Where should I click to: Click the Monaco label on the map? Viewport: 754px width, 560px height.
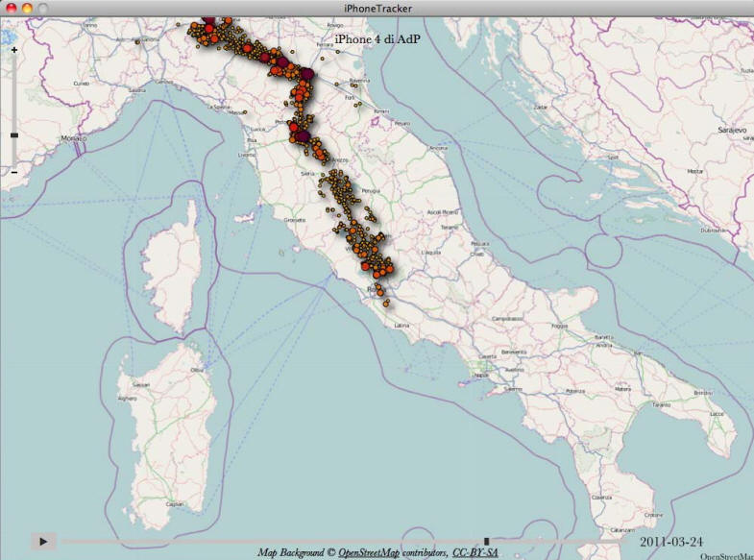[74, 138]
